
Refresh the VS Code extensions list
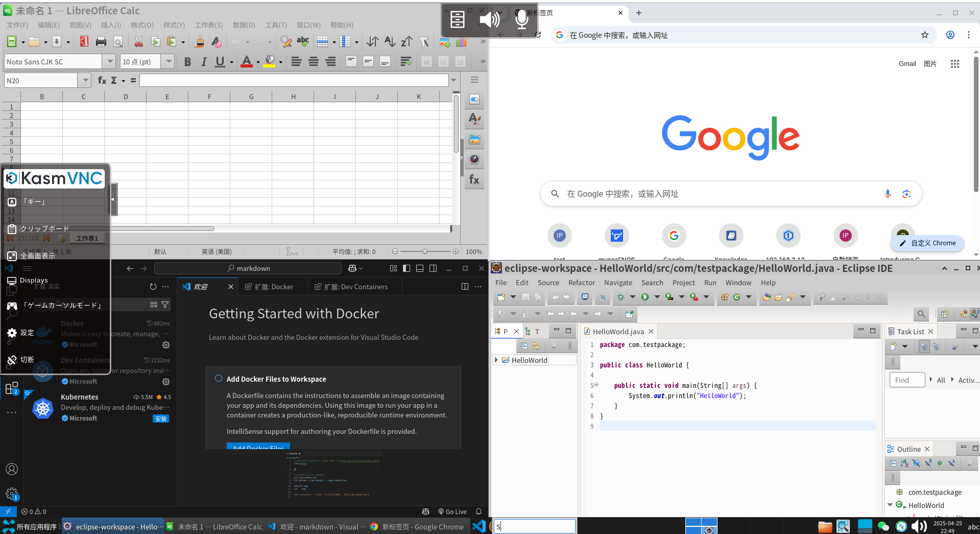pos(153,287)
